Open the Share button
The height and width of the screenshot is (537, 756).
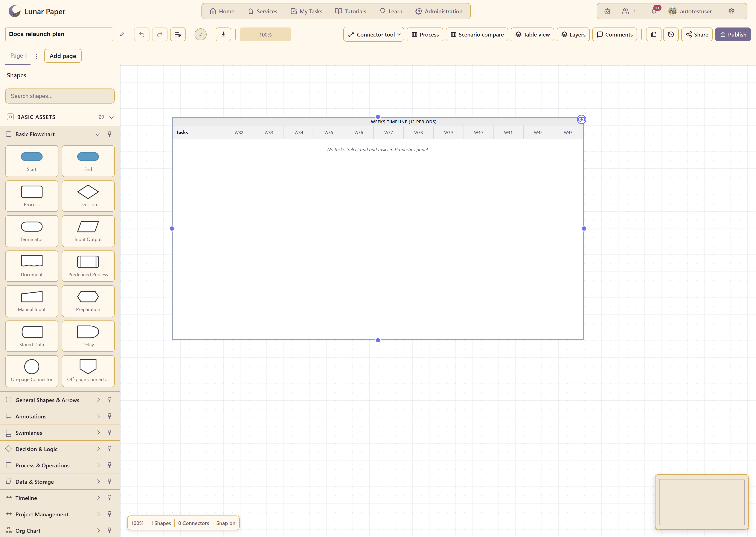coord(697,34)
